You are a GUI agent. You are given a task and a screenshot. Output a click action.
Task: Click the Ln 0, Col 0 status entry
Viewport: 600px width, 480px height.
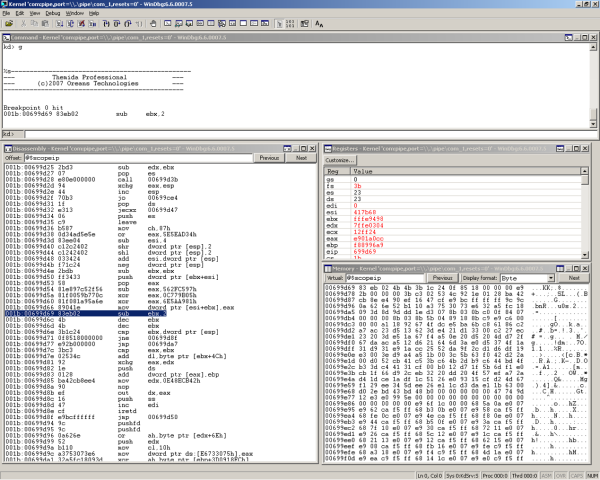point(430,475)
